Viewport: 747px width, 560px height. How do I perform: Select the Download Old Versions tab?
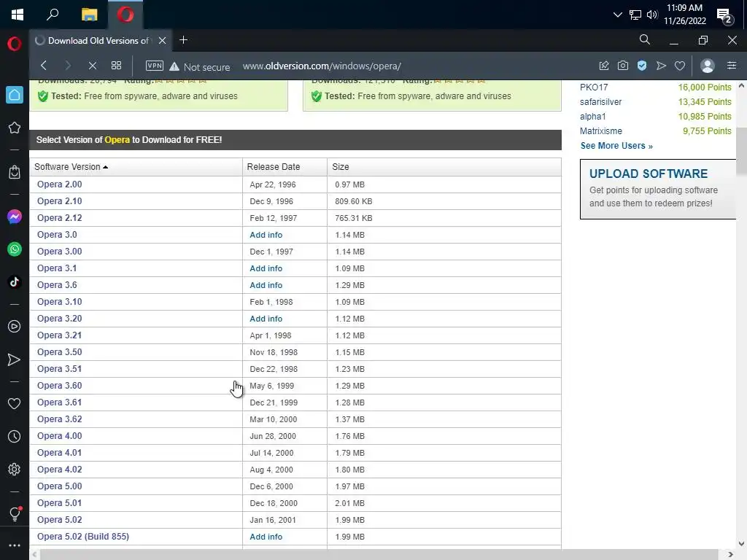pyautogui.click(x=98, y=41)
